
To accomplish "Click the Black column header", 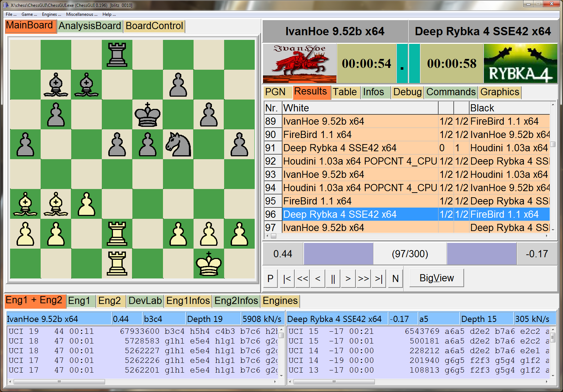I will click(509, 108).
